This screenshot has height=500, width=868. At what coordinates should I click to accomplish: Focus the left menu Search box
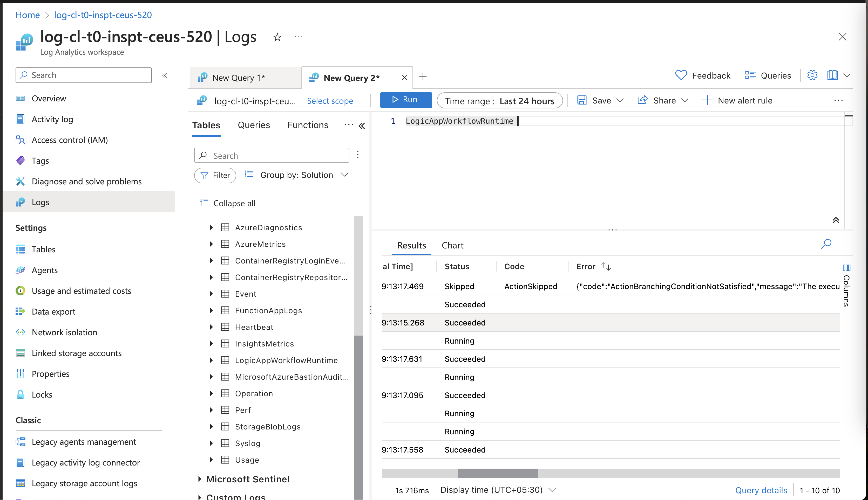click(84, 75)
